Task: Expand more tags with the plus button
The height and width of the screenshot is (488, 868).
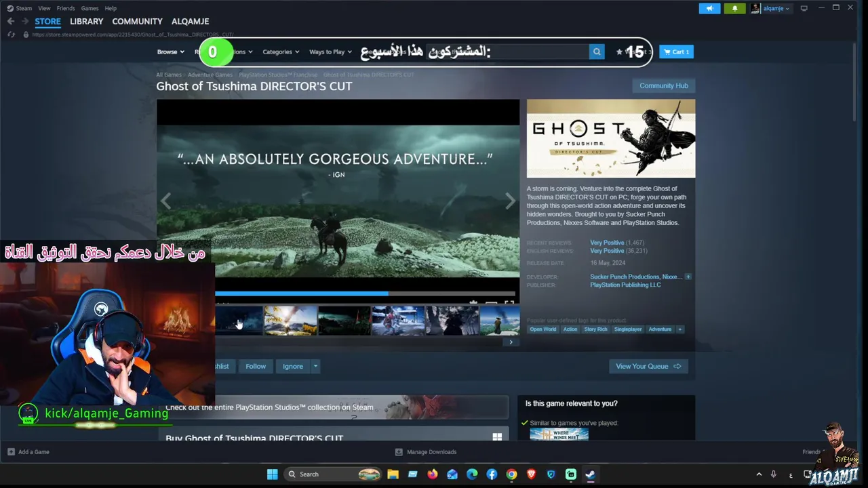Action: (x=680, y=329)
